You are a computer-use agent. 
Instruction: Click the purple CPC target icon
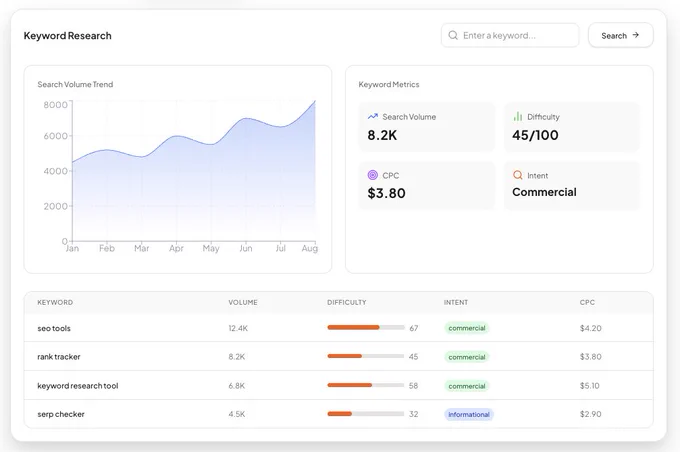pos(373,175)
